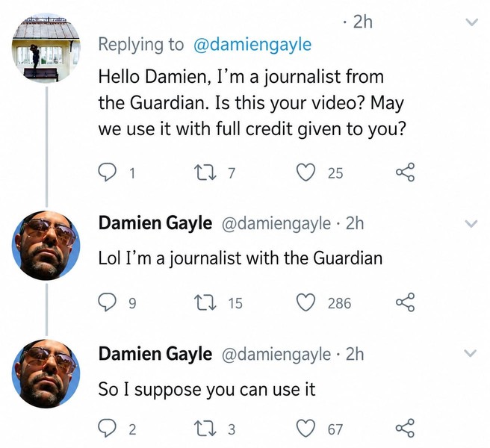
Task: View the first commenter's building profile picture
Action: pyautogui.click(x=46, y=48)
